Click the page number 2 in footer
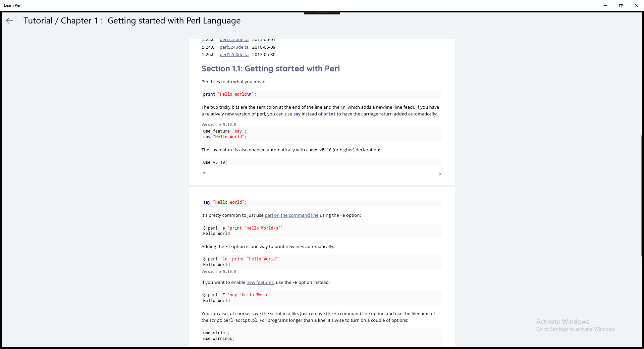 click(440, 173)
